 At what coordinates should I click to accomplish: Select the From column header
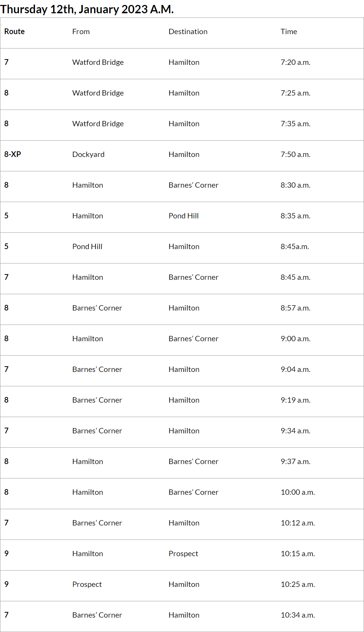coord(81,31)
